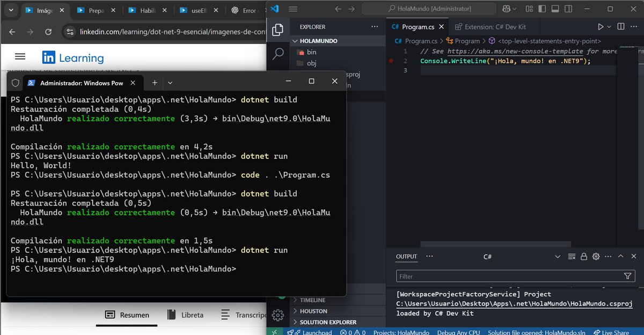Toggle the breakpoint on line 2

392,61
